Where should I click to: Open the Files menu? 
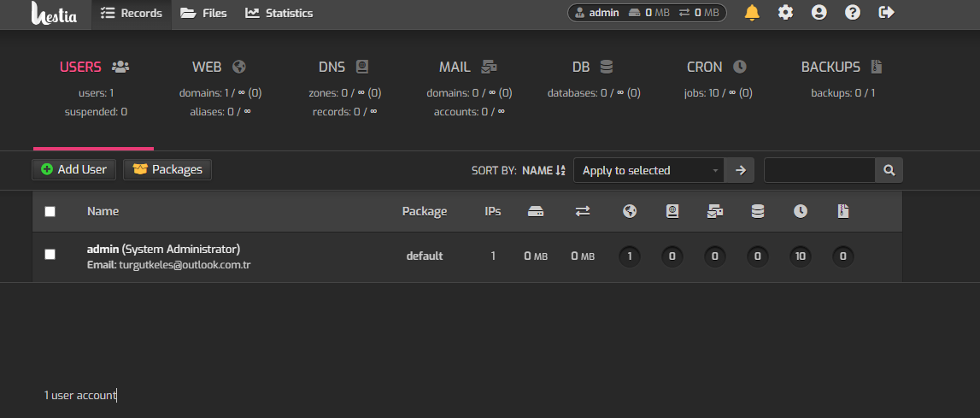203,13
